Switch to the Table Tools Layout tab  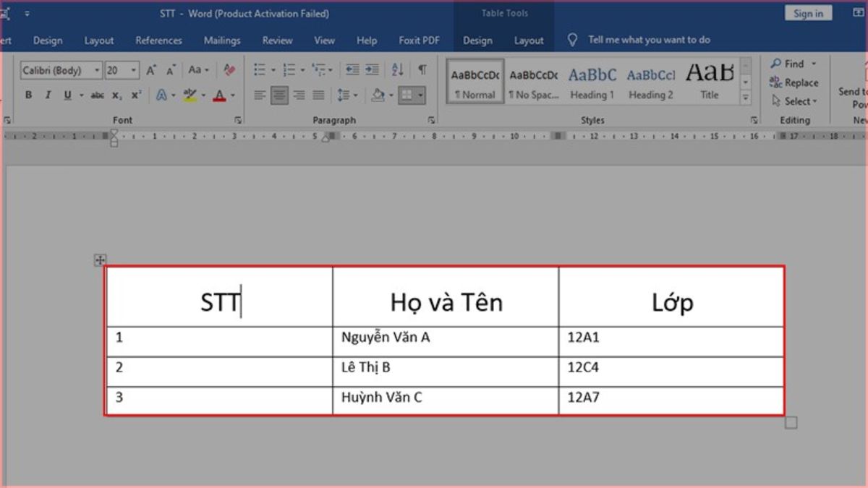[529, 40]
